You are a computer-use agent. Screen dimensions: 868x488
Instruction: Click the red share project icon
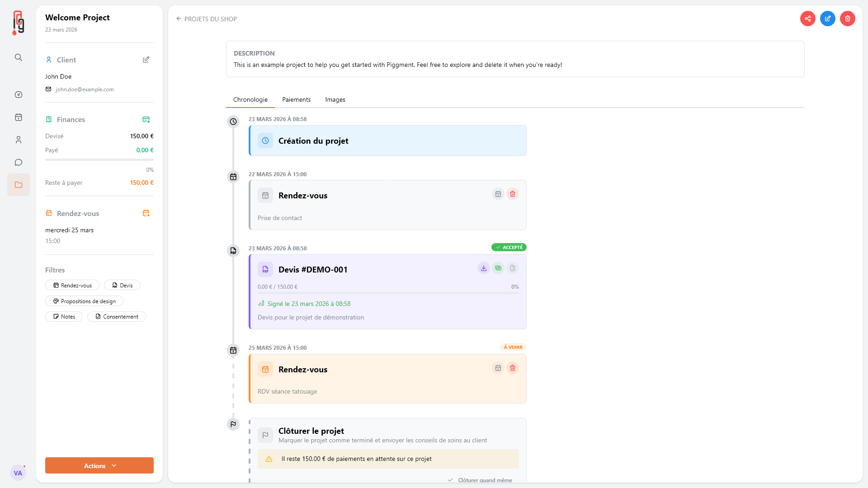point(807,19)
